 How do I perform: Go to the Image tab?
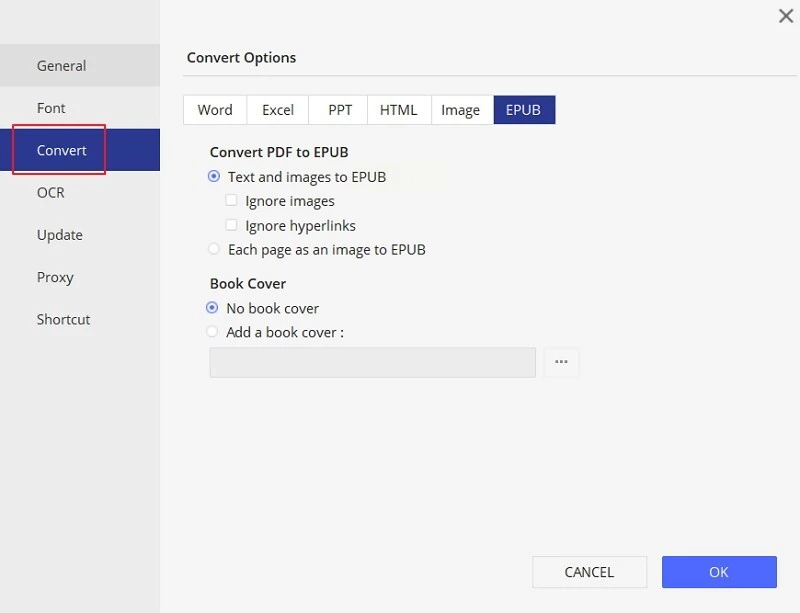[460, 110]
